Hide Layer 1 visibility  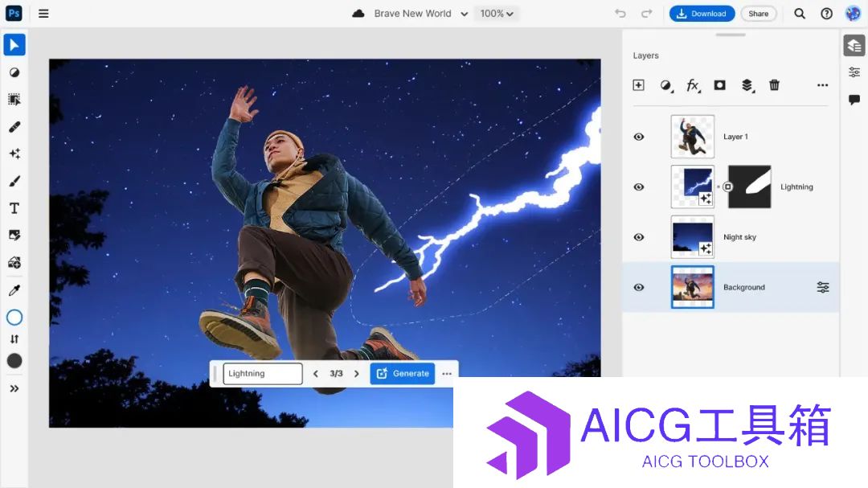coord(639,137)
